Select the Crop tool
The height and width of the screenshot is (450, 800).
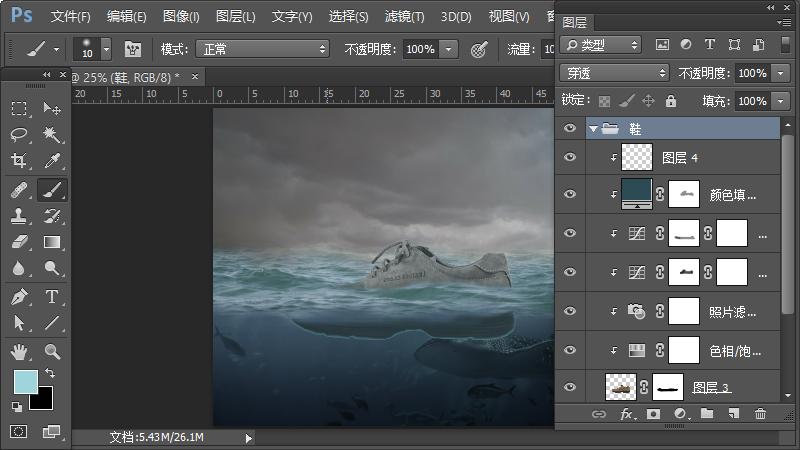[19, 161]
